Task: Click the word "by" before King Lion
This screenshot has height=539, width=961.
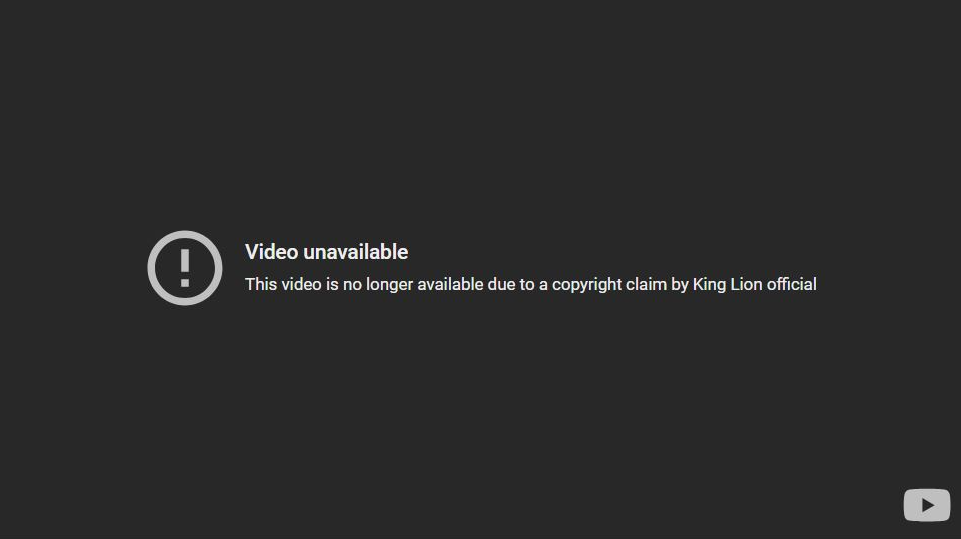Action: [680, 285]
